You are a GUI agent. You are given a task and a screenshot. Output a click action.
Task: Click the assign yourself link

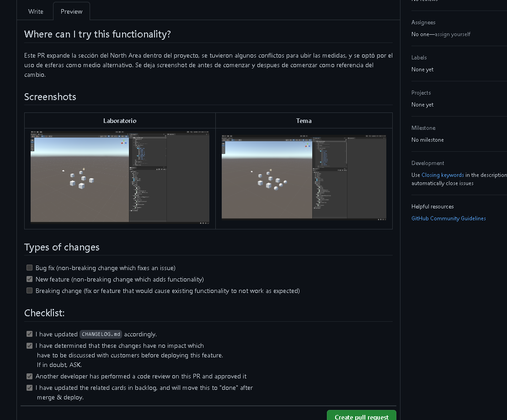tap(452, 34)
